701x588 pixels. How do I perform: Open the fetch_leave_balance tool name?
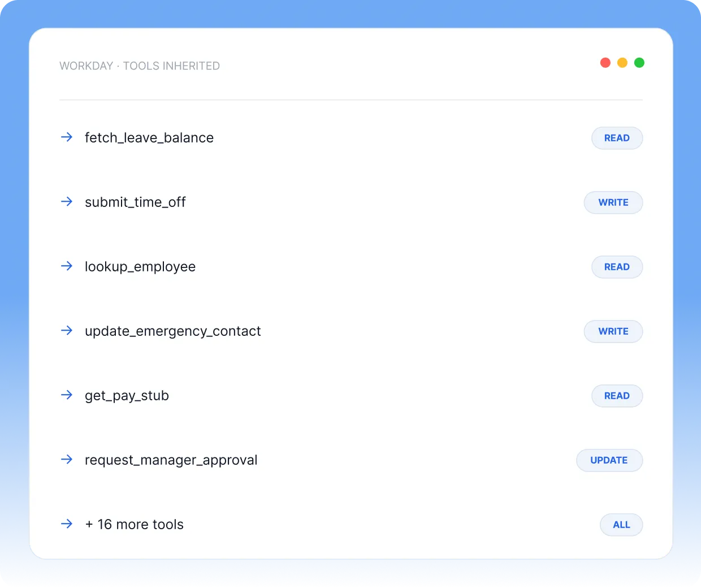(x=149, y=138)
